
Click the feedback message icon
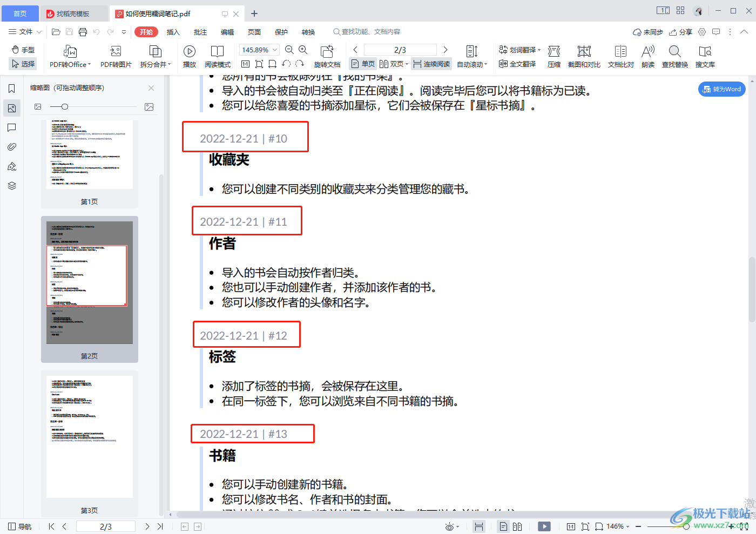pos(716,32)
